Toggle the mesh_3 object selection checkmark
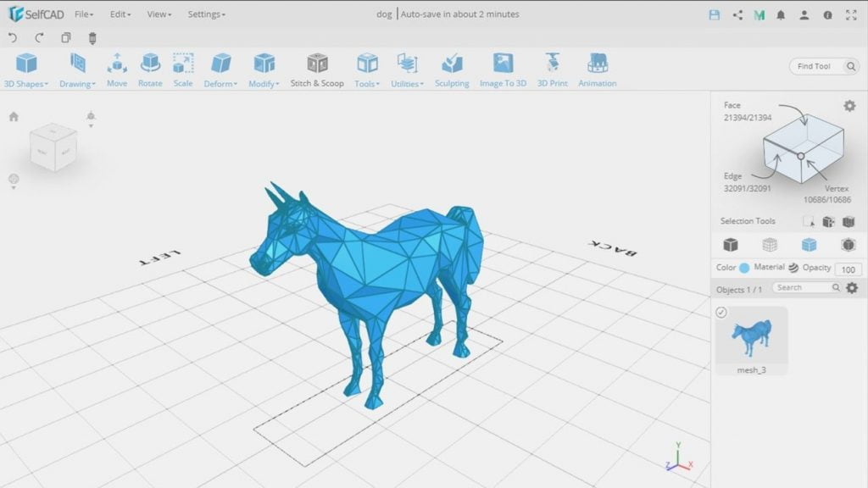Image resolution: width=868 pixels, height=488 pixels. coord(721,313)
